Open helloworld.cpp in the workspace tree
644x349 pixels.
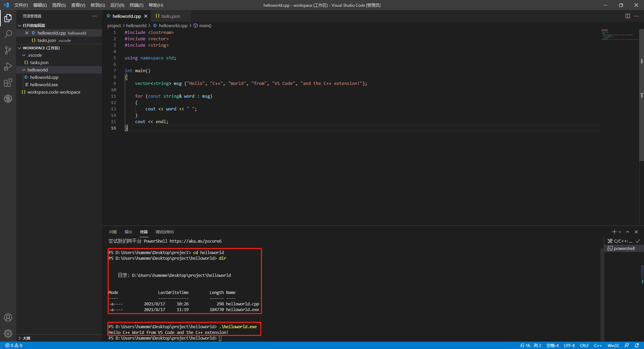[59, 77]
